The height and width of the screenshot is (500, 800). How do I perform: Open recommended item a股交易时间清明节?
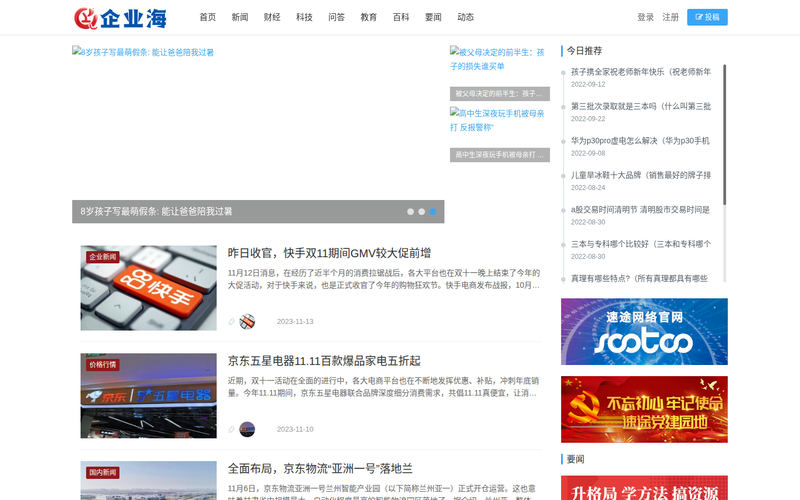click(640, 210)
